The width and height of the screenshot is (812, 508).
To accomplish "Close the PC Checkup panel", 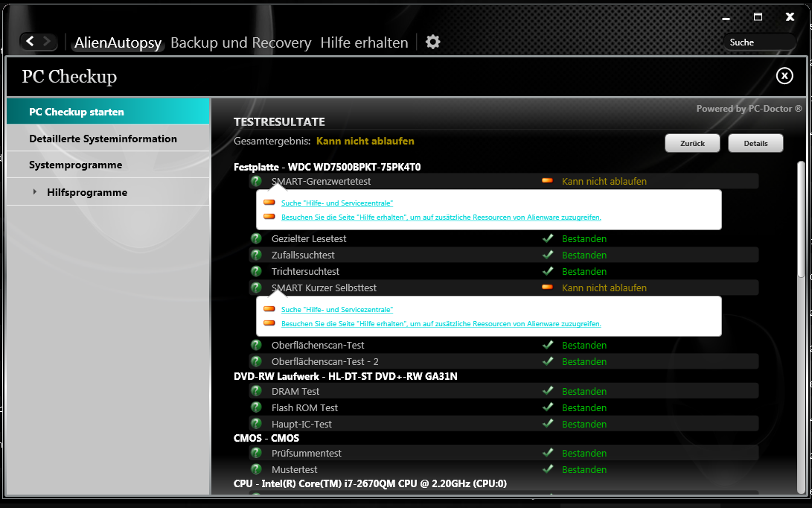I will (x=784, y=76).
